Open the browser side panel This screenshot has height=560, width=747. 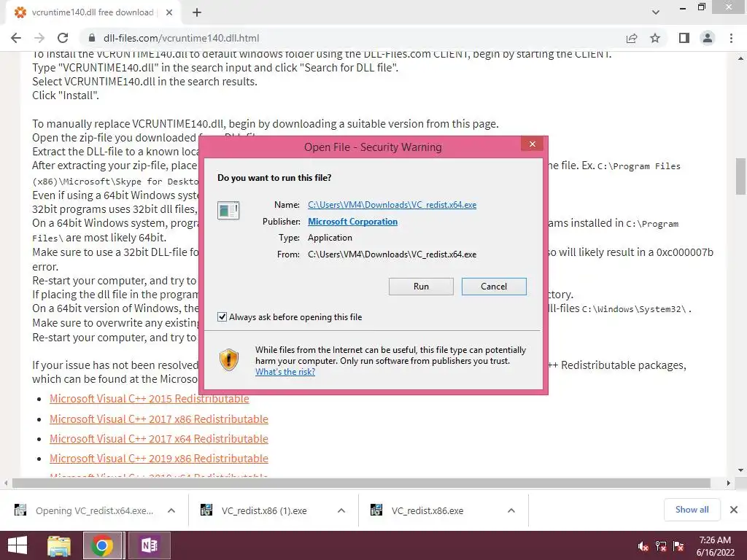click(x=684, y=38)
